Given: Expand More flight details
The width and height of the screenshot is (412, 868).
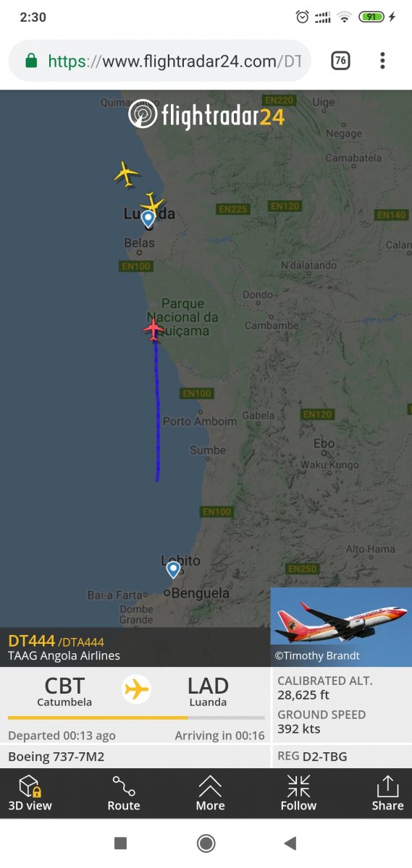Looking at the screenshot, I should pos(210,793).
